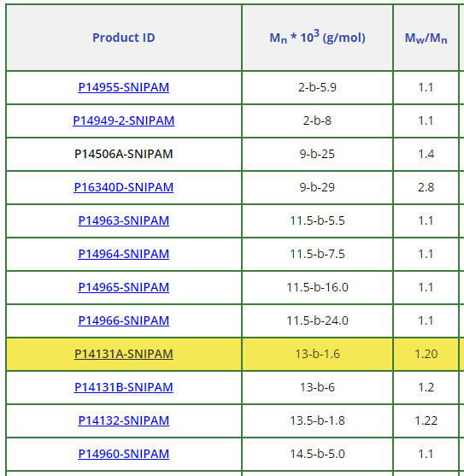Open the P14965-SNIPAM product link

pyautogui.click(x=124, y=287)
